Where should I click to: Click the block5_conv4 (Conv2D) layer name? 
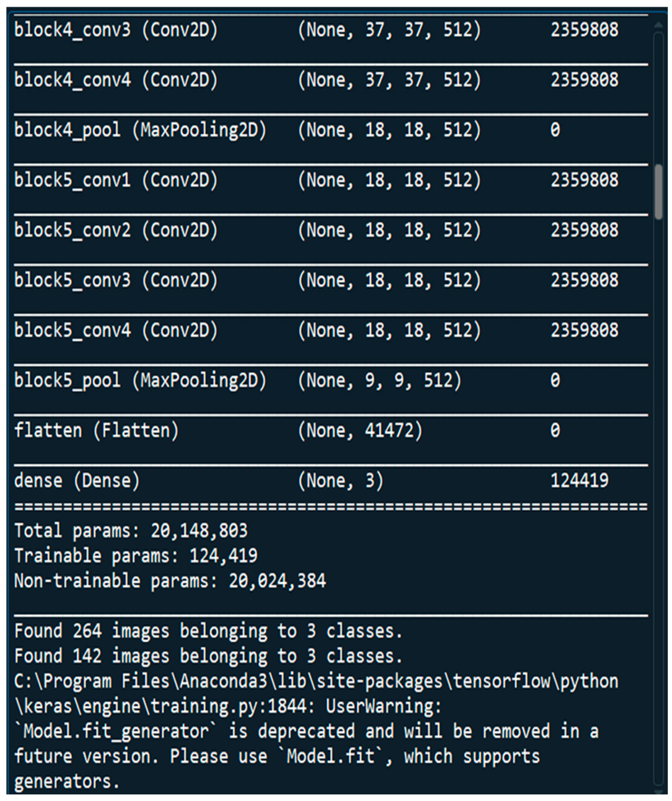[116, 330]
